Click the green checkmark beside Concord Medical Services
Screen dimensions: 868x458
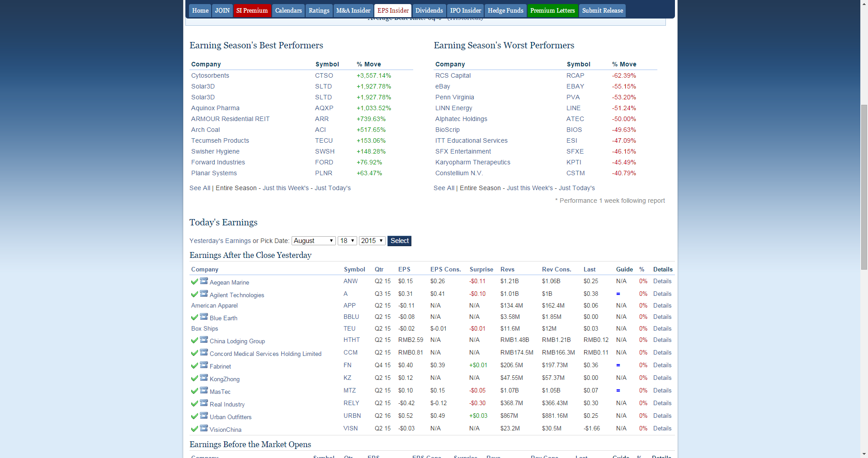(194, 353)
